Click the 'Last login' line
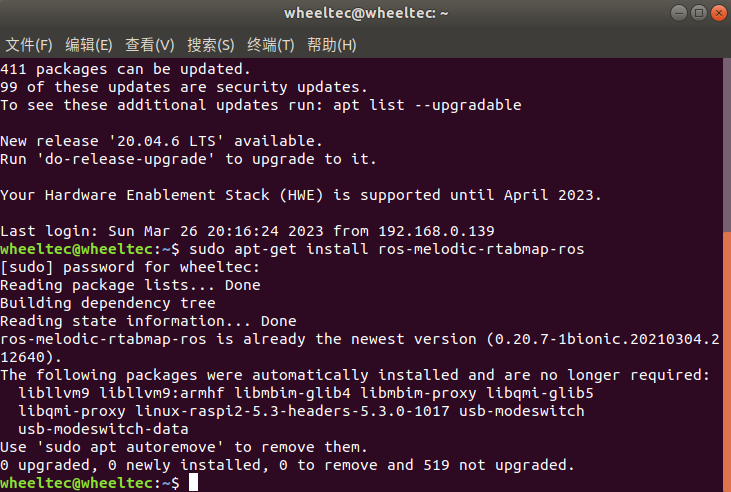 coord(247,231)
